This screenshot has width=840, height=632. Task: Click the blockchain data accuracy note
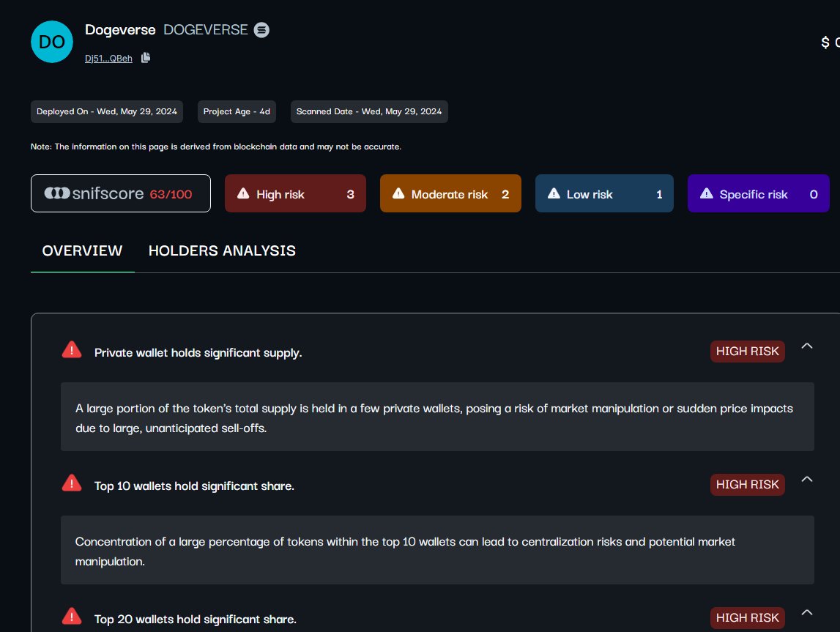(216, 146)
